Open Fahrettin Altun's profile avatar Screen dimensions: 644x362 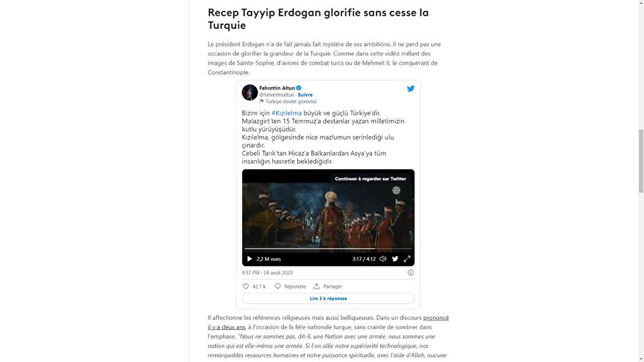point(250,92)
